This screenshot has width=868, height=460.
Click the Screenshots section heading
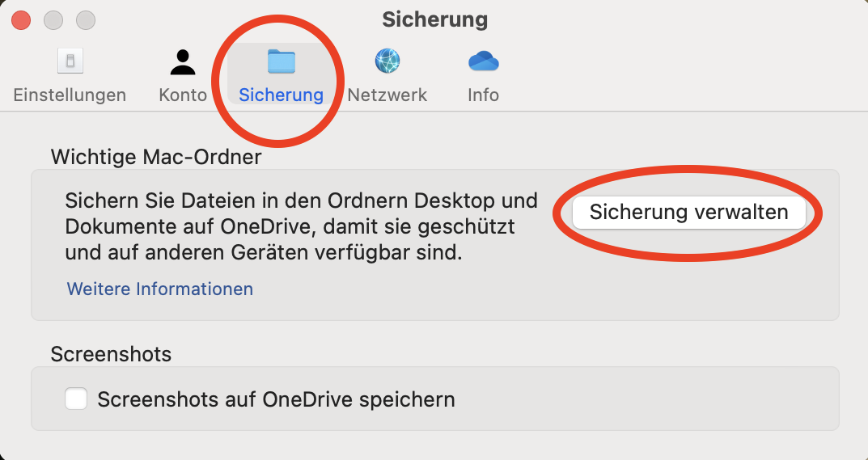tap(111, 353)
